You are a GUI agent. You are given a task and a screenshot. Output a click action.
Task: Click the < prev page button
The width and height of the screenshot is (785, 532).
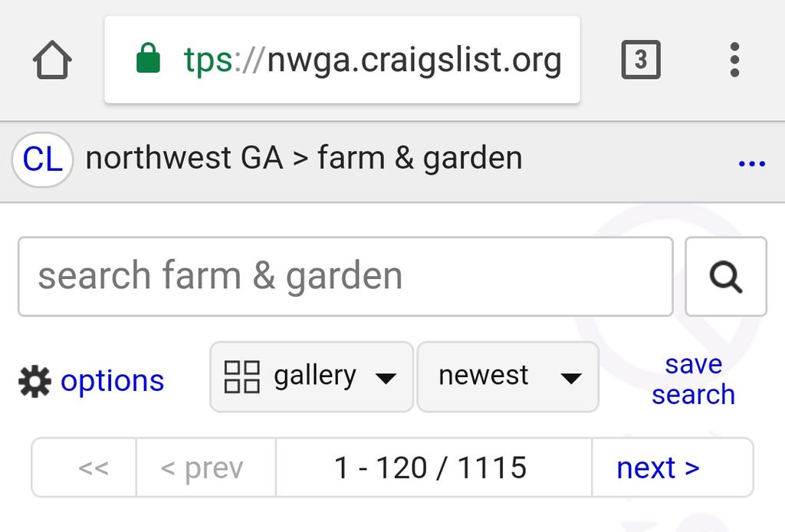202,468
